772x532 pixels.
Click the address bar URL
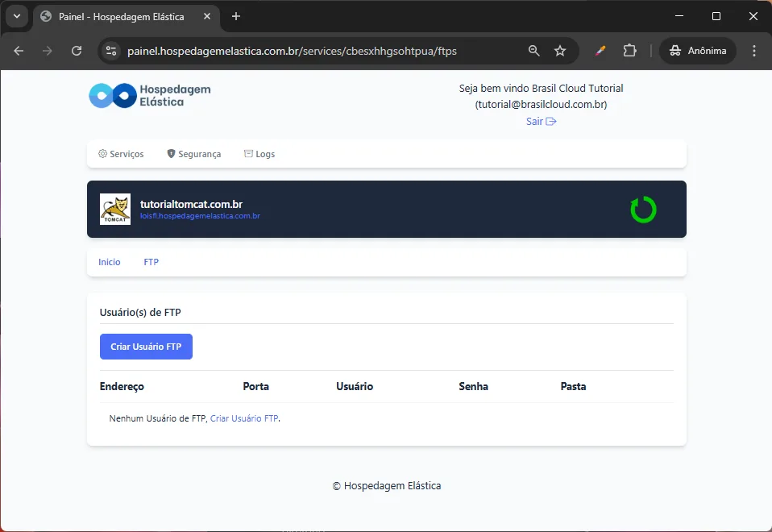click(x=292, y=52)
